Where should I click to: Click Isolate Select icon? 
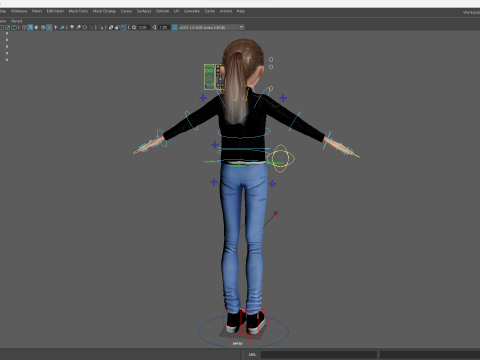101,27
